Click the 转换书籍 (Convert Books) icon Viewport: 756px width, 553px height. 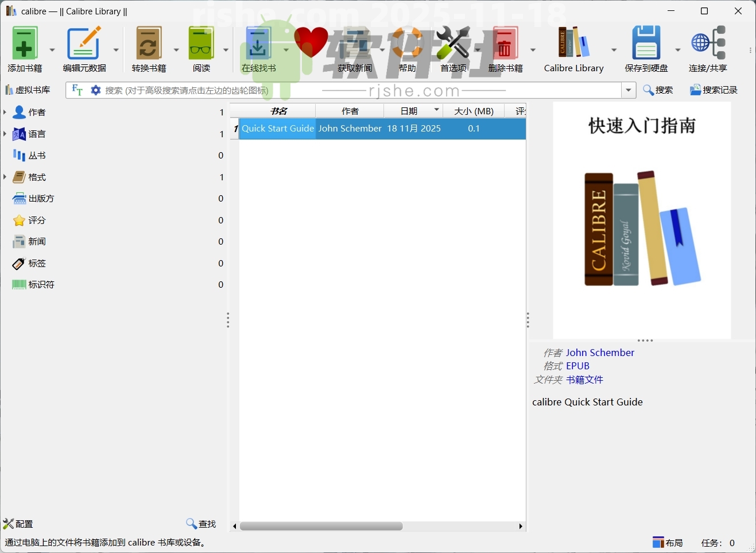pyautogui.click(x=148, y=43)
